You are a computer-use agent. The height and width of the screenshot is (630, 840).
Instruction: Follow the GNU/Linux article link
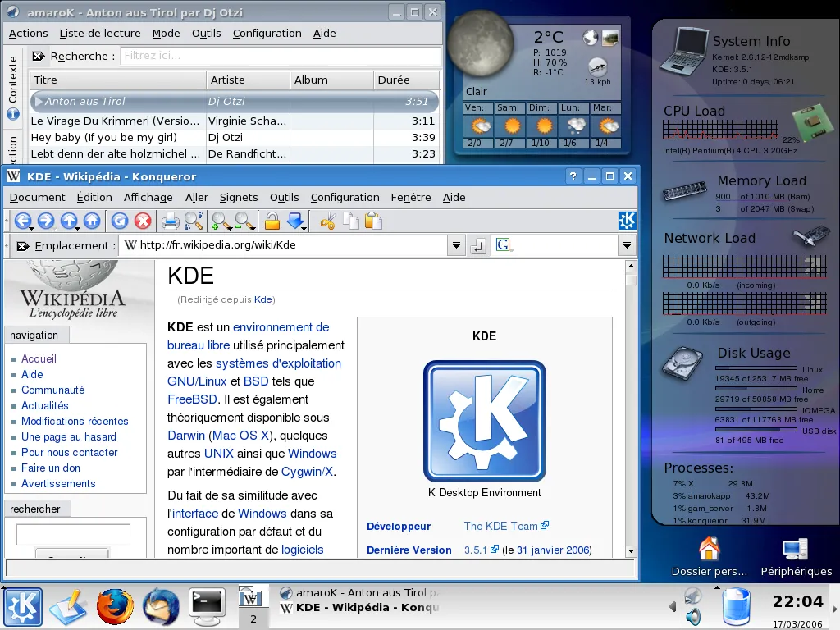197,381
